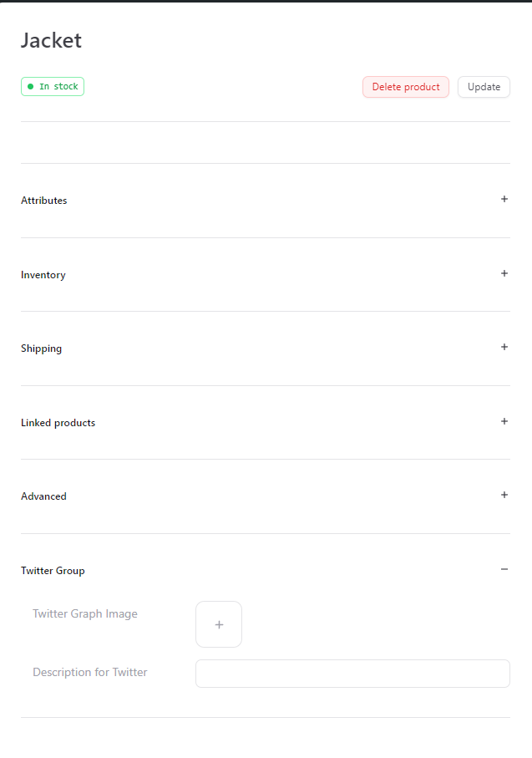The image size is (532, 758).
Task: Open the Inventory section label
Action: pyautogui.click(x=43, y=275)
